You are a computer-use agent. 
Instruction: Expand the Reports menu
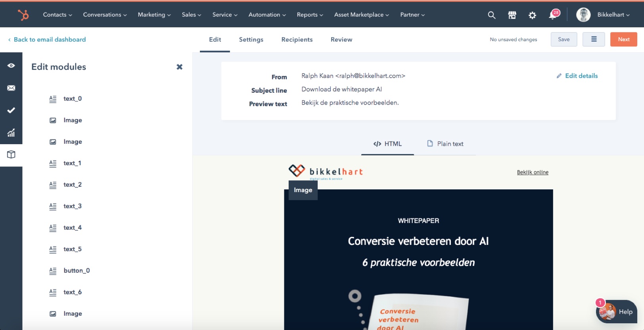(310, 15)
